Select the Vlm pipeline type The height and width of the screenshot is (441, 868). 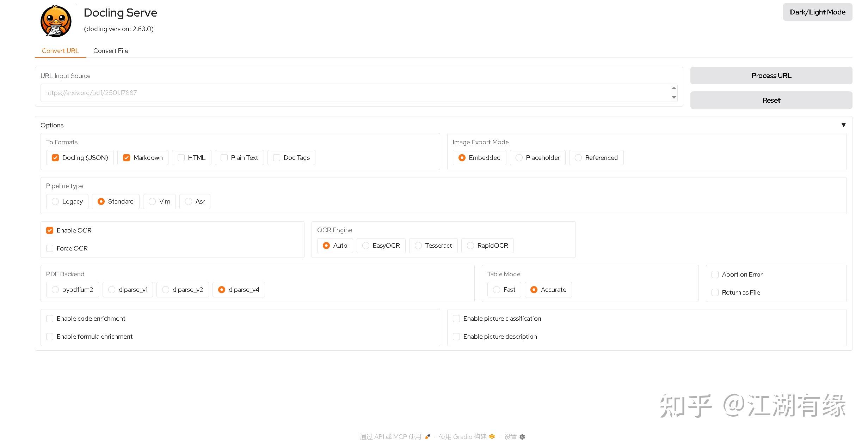pyautogui.click(x=152, y=201)
